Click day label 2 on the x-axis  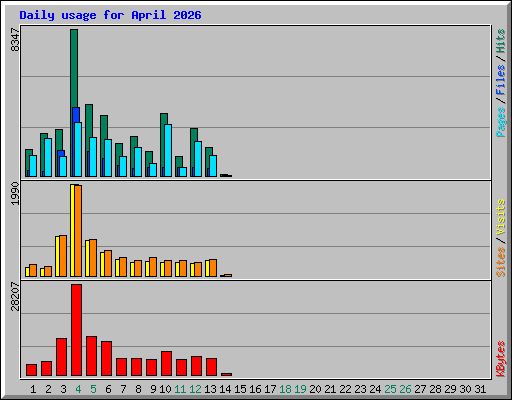[48, 389]
